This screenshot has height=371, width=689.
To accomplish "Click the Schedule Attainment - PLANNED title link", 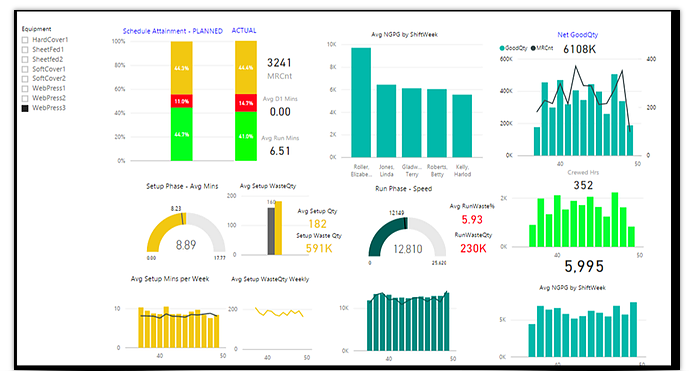I will click(x=173, y=31).
